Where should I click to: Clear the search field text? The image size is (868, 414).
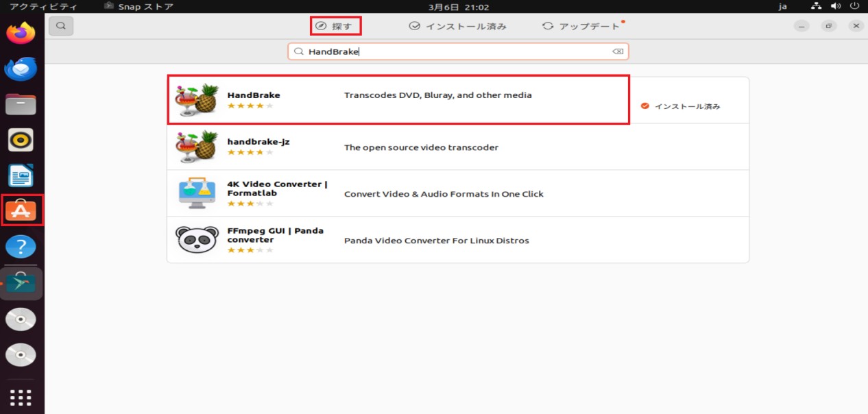tap(617, 51)
